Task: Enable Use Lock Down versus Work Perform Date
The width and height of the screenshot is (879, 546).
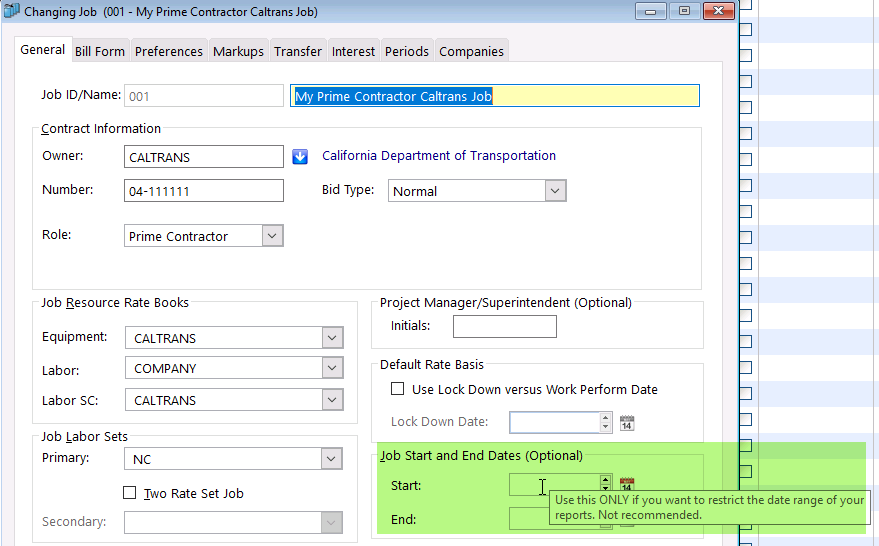Action: 397,388
